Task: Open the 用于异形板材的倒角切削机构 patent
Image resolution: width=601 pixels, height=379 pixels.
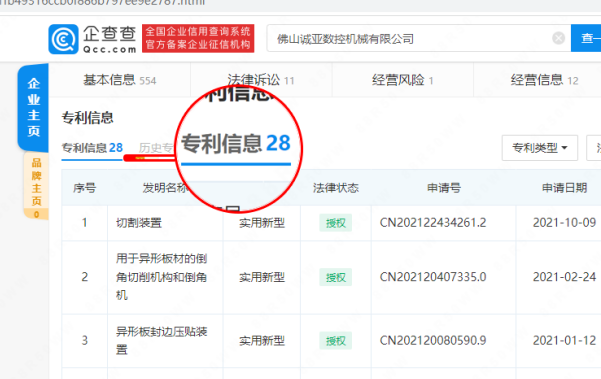Action: (161, 277)
